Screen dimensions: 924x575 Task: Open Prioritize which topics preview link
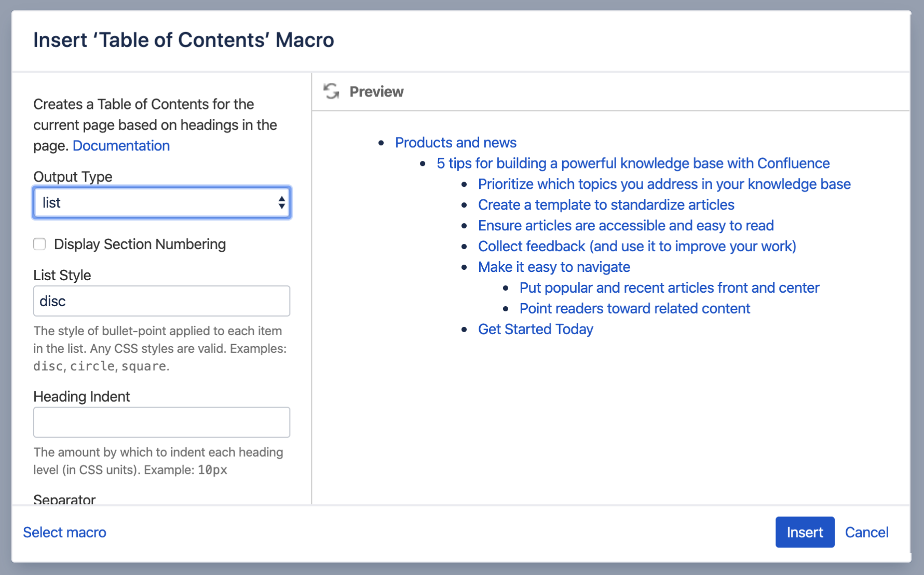point(664,184)
